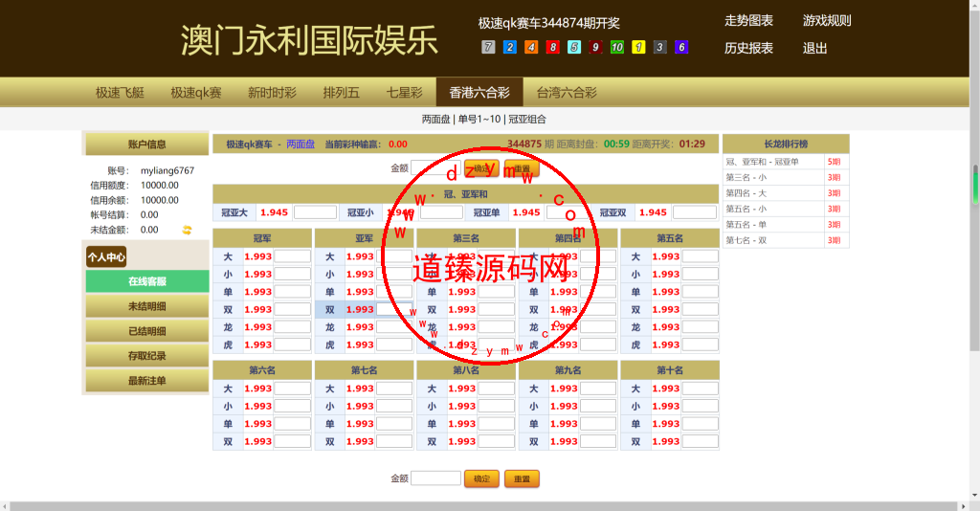Open 存取纪录 in sidebar
The height and width of the screenshot is (511, 980).
pyautogui.click(x=147, y=355)
